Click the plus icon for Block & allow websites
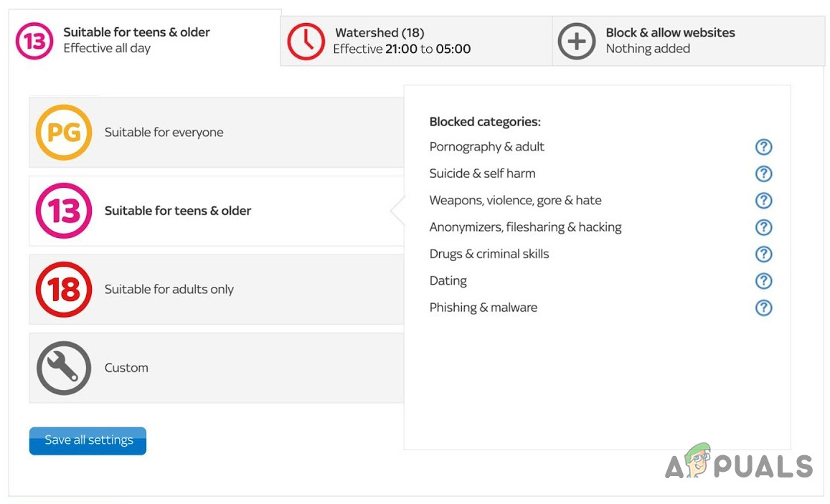The image size is (830, 504). (x=577, y=41)
